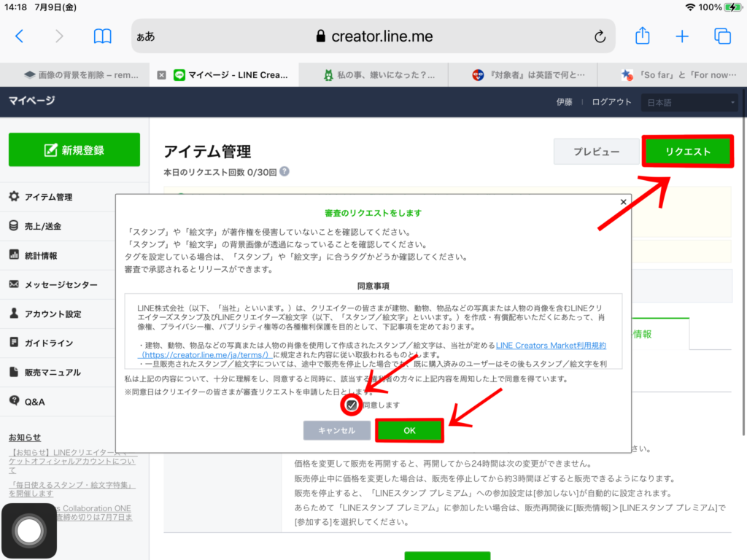Select the 売上/送金 sidebar item
This screenshot has width=747, height=560.
click(44, 226)
